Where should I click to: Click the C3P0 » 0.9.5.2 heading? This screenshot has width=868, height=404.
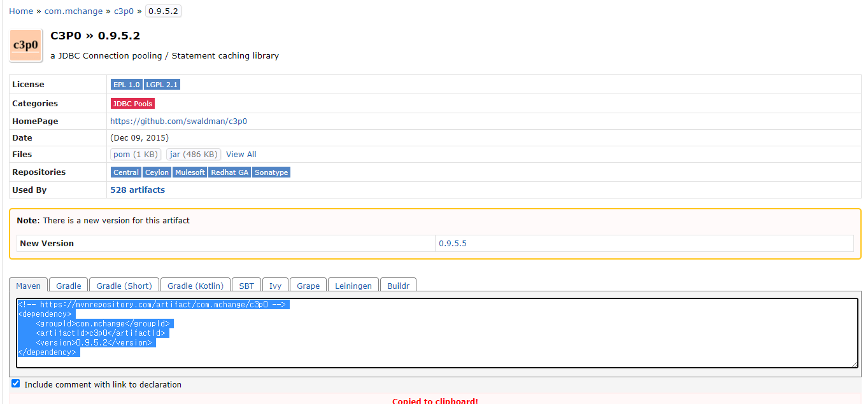pyautogui.click(x=95, y=36)
